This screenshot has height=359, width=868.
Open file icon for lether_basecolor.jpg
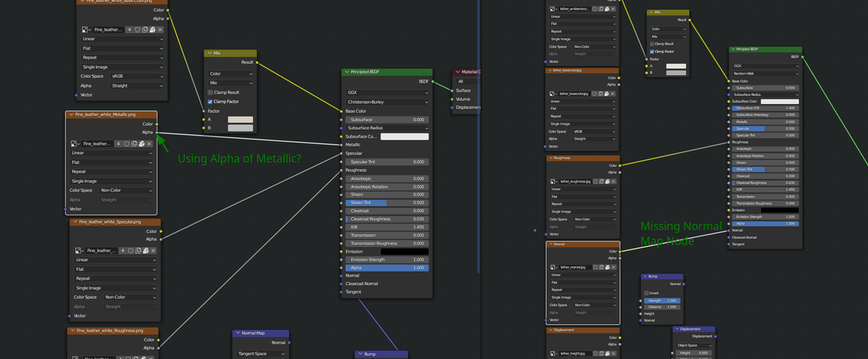pyautogui.click(x=606, y=93)
